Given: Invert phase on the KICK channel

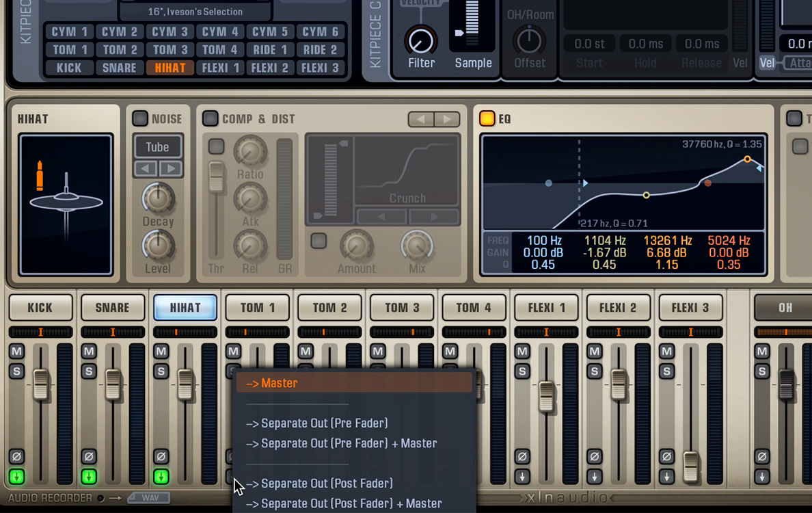Looking at the screenshot, I should pos(16,456).
